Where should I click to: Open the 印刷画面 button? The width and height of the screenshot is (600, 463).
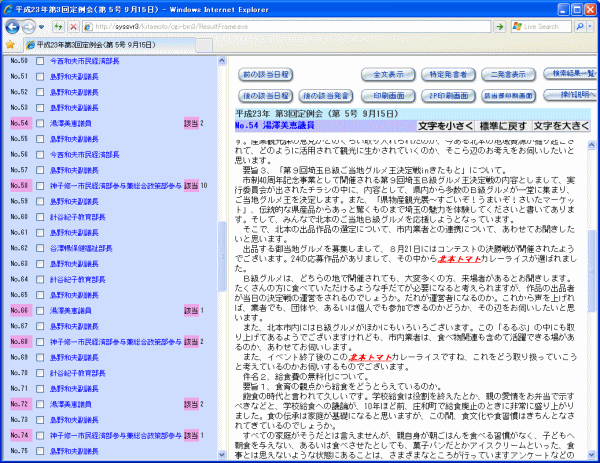(x=388, y=96)
